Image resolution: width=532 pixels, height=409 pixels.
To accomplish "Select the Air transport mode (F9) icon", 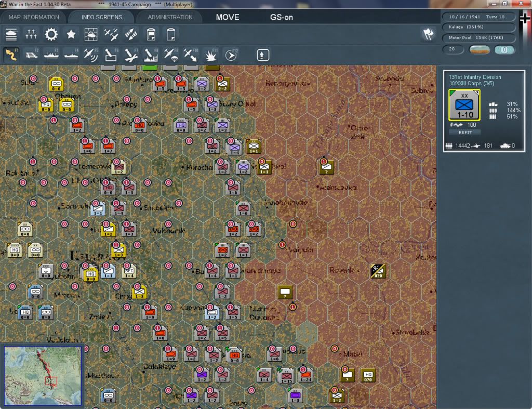I will point(170,55).
